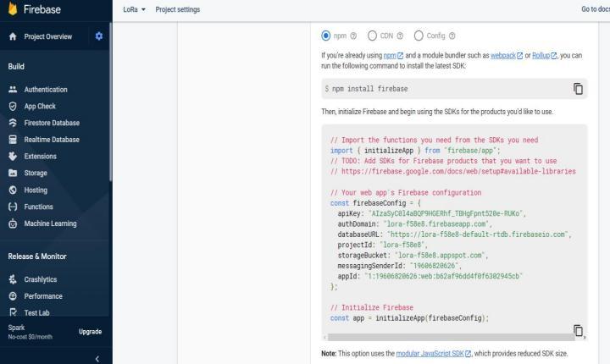Click the Machine Learning robot icon
Image resolution: width=610 pixels, height=364 pixels.
13,223
